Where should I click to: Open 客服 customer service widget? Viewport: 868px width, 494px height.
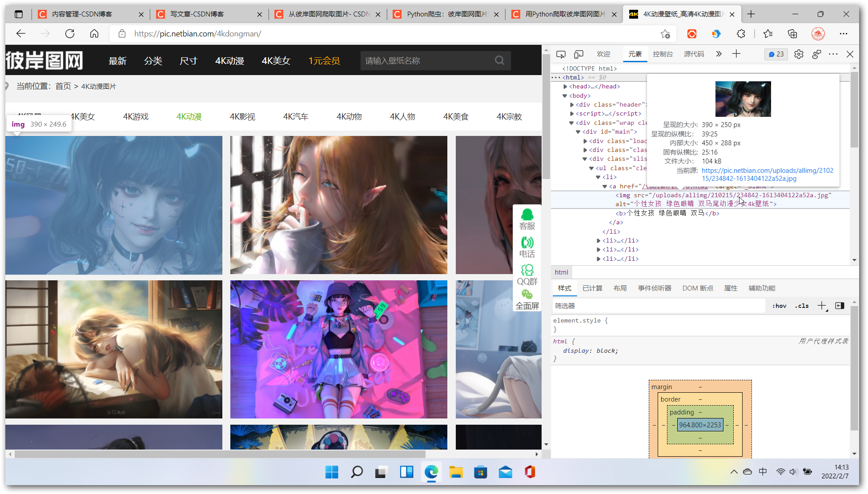[527, 219]
